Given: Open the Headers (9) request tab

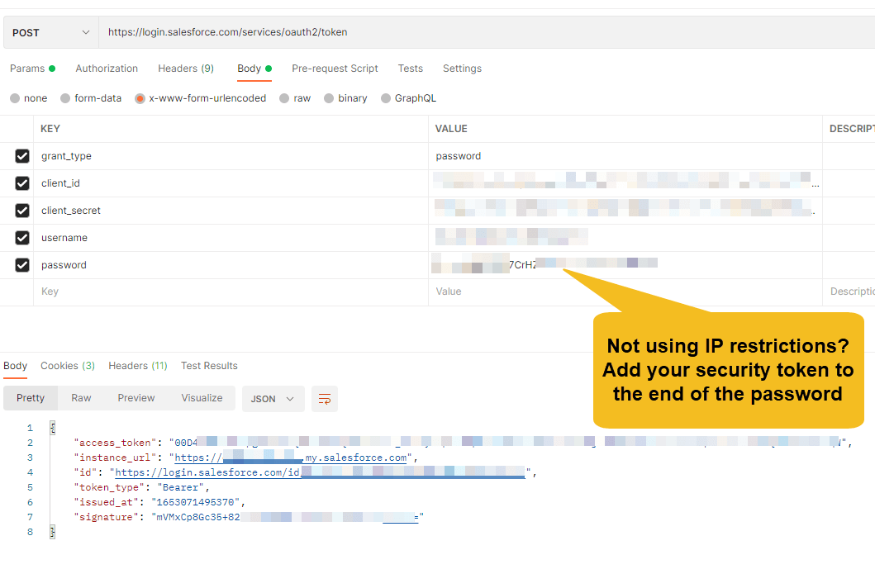Looking at the screenshot, I should point(185,69).
